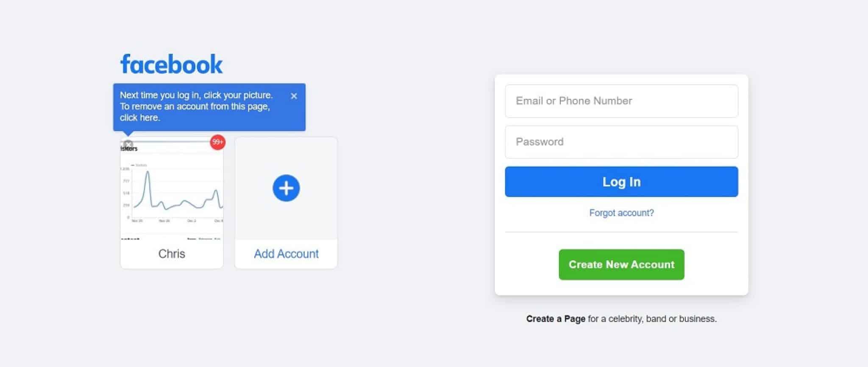Dismiss the blue tooltip with its X
The width and height of the screenshot is (868, 367).
click(294, 96)
